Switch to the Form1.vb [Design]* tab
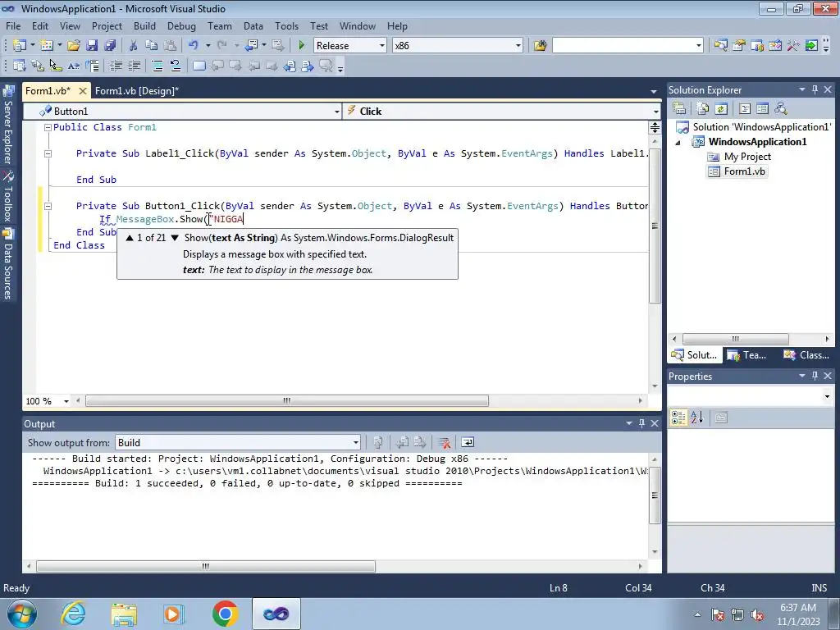Screen dimensions: 840x630 [137, 91]
